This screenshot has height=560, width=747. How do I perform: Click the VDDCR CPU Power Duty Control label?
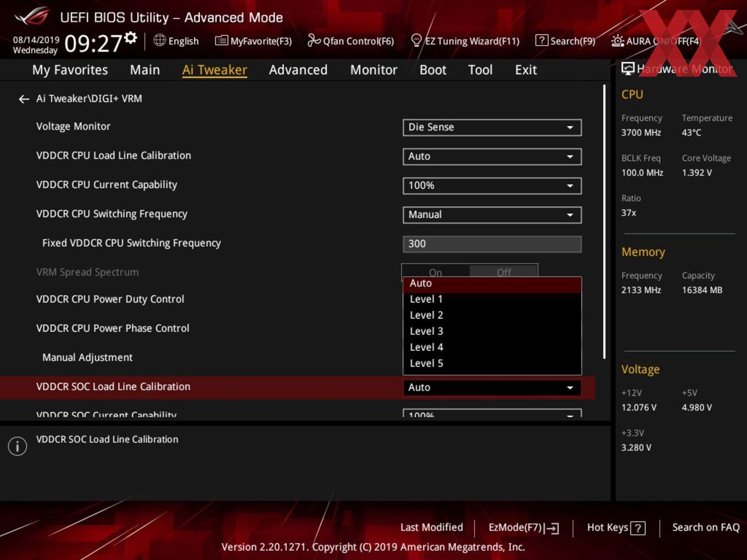click(110, 299)
